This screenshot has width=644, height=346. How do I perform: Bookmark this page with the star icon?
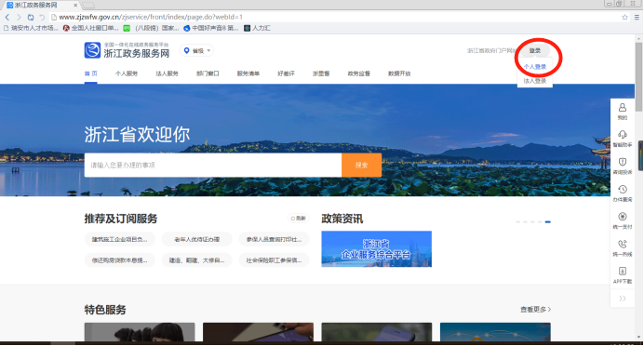coord(624,18)
